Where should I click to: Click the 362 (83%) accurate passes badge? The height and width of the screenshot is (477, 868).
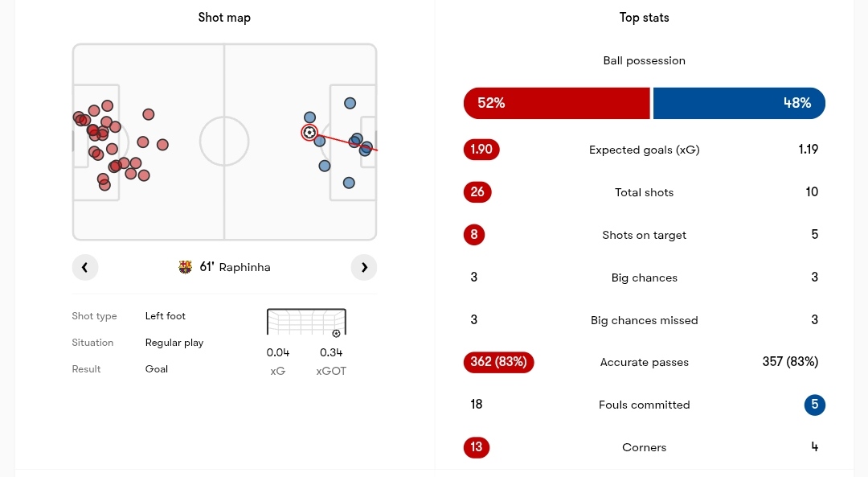click(x=498, y=362)
